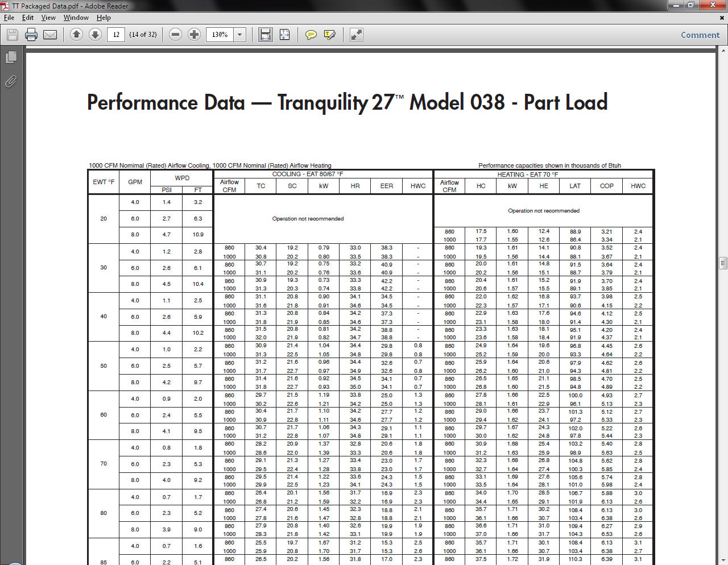This screenshot has height=565, width=728.
Task: Open the File menu
Action: coord(9,18)
